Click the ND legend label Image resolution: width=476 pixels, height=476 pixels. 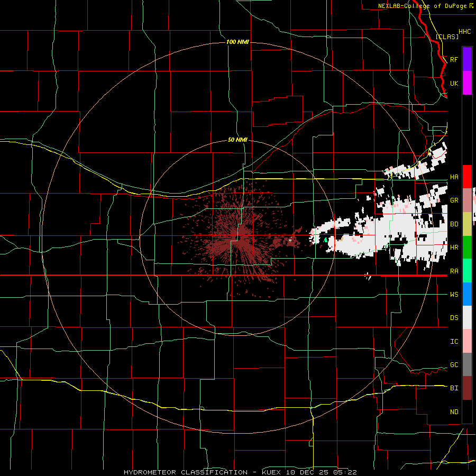(x=454, y=412)
